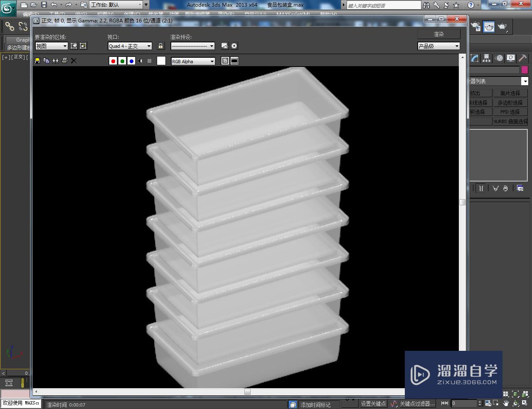532x409 pixels.
Task: Open the Utilities hammer panel tab
Action: coord(523,59)
